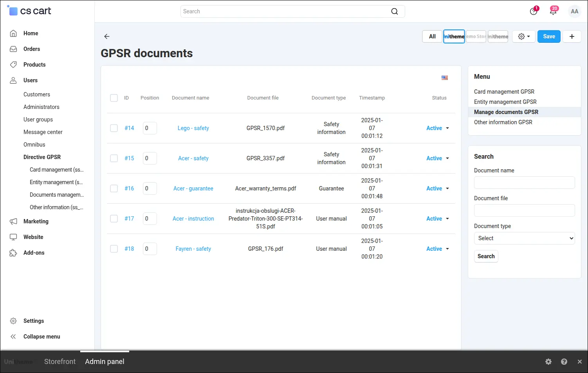The image size is (588, 373).
Task: Open Omnibus in the sidebar
Action: point(34,145)
